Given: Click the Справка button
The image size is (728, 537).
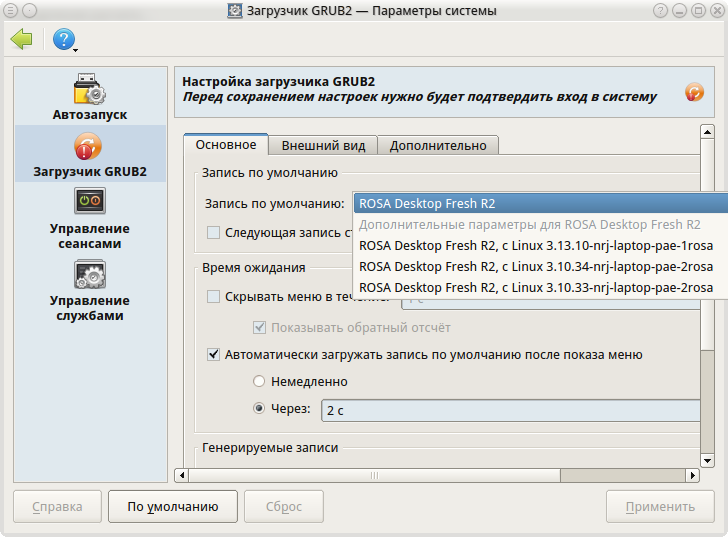Looking at the screenshot, I should [x=57, y=506].
